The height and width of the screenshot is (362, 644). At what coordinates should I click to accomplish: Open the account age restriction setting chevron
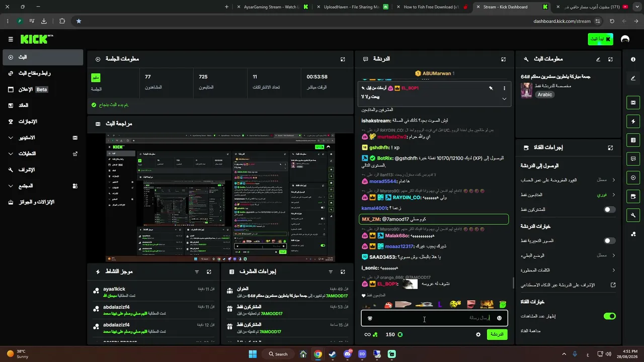[x=613, y=180]
